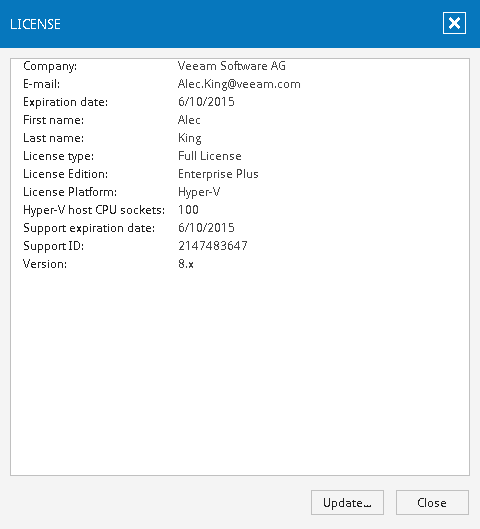Click the LICENSE title bar text
The height and width of the screenshot is (529, 480).
coord(35,24)
